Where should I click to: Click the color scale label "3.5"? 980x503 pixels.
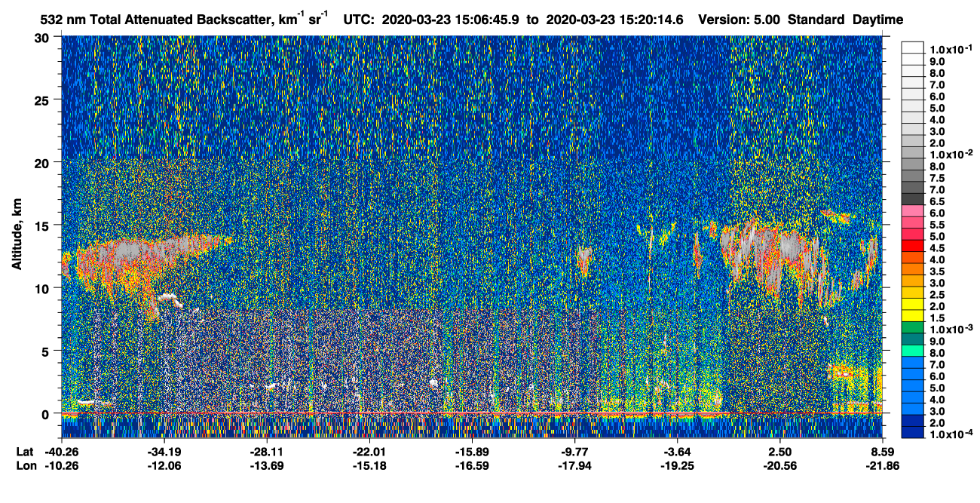pos(937,271)
